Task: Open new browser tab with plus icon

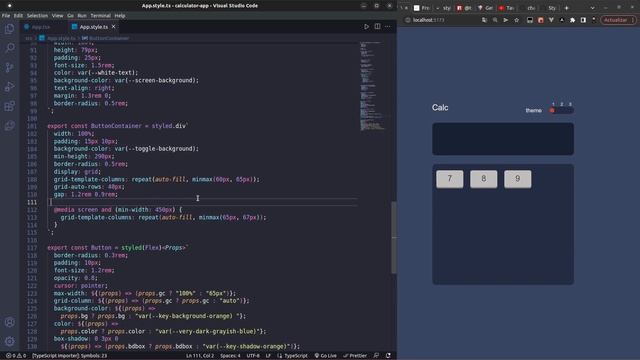Action: 566,8
